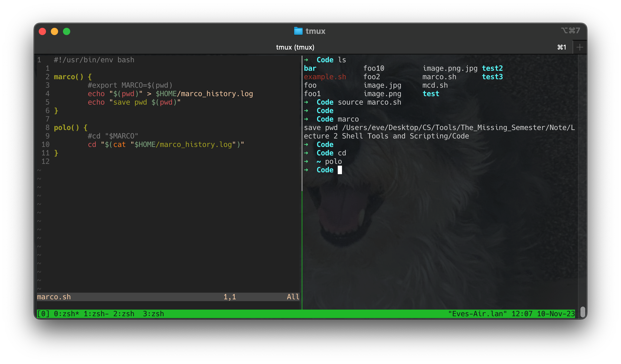Image resolution: width=621 pixels, height=364 pixels.
Task: Click the ⌘1 shortcut indicator
Action: (x=561, y=47)
